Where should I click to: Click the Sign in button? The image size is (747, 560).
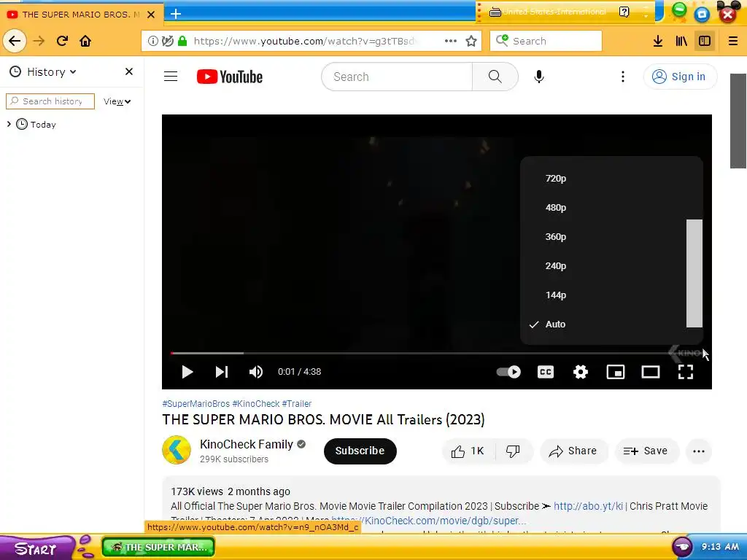[x=680, y=77]
